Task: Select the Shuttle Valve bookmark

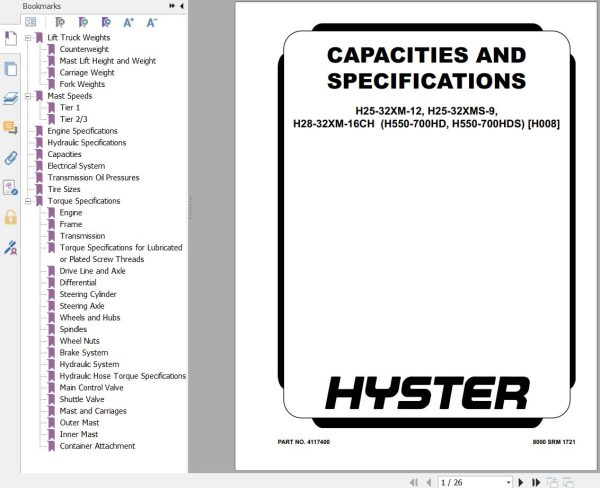Action: point(82,399)
